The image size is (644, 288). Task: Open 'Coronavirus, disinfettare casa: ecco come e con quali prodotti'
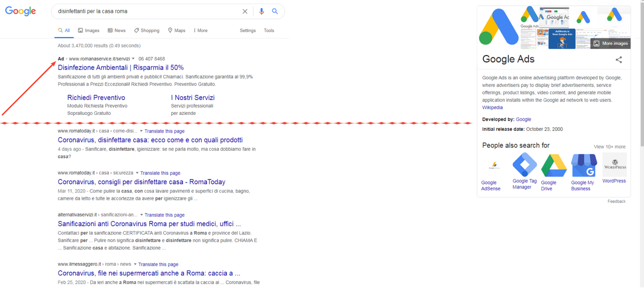pos(150,140)
